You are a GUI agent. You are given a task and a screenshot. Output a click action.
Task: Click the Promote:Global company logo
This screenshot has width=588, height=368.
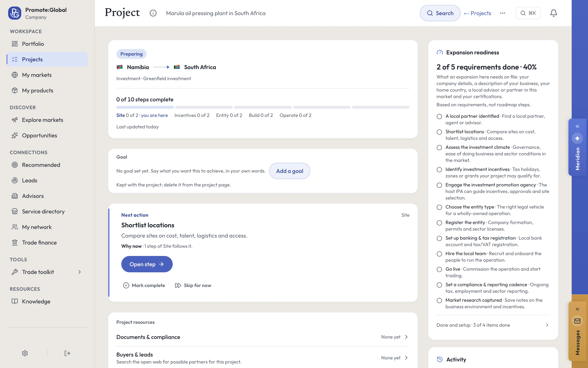(x=14, y=13)
